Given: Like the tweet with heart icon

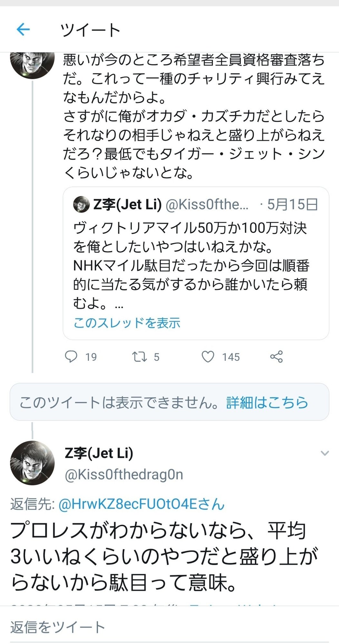Looking at the screenshot, I should pos(208,357).
